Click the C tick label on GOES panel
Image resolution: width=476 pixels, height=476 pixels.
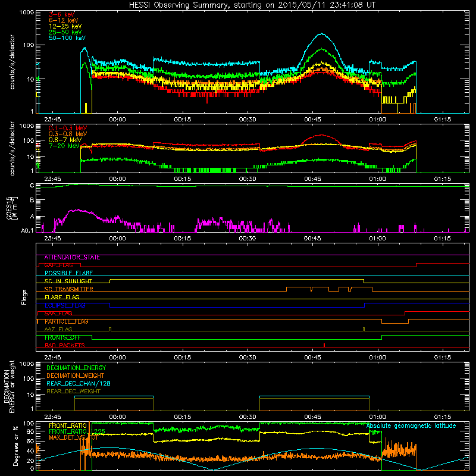pos(32,186)
